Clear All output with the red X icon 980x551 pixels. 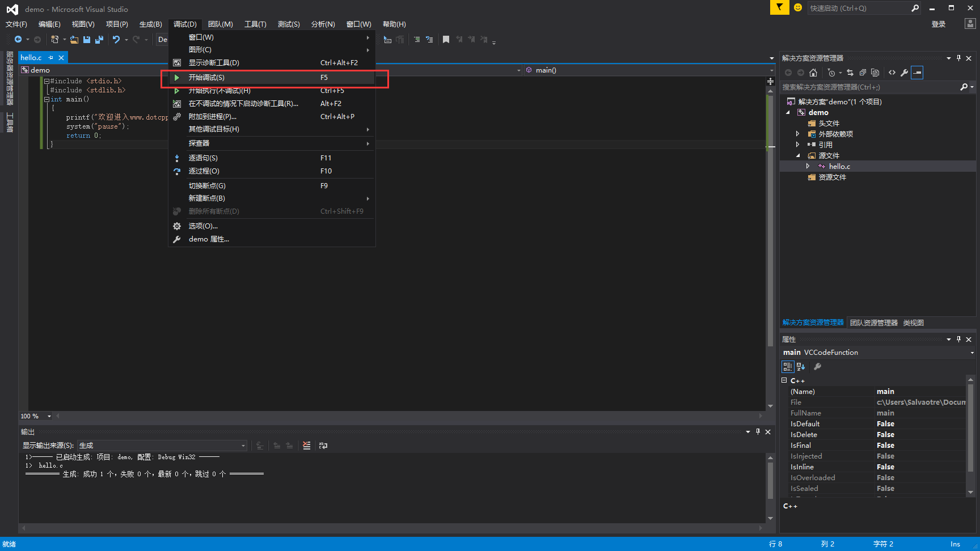click(x=307, y=446)
